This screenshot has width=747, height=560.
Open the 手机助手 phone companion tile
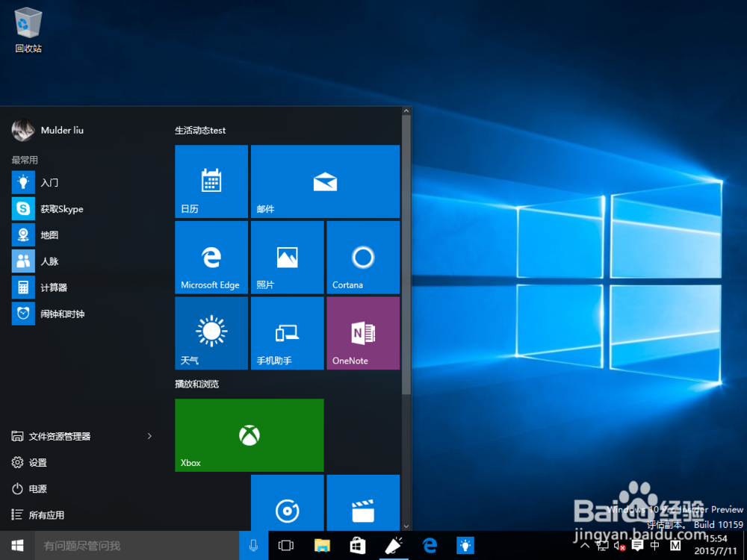tap(288, 333)
